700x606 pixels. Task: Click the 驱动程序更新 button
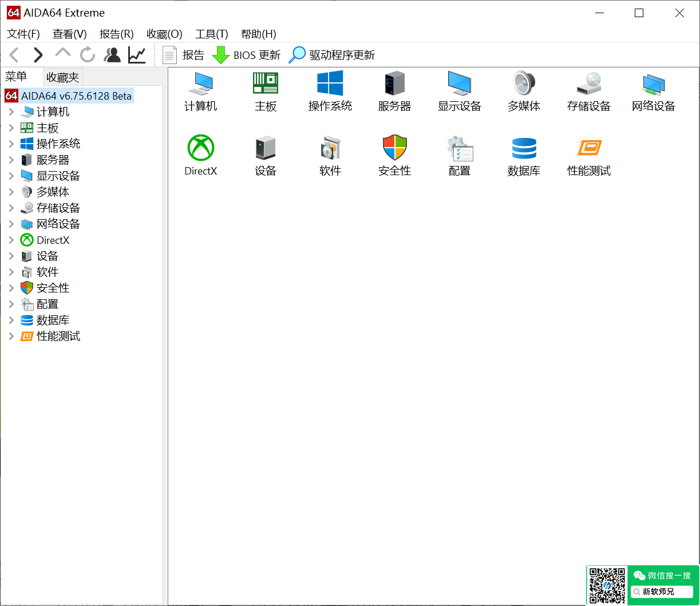332,55
